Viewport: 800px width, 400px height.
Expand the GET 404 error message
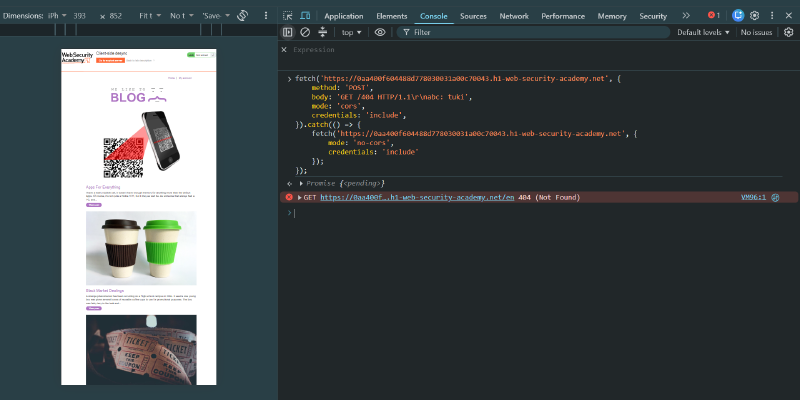[300, 197]
